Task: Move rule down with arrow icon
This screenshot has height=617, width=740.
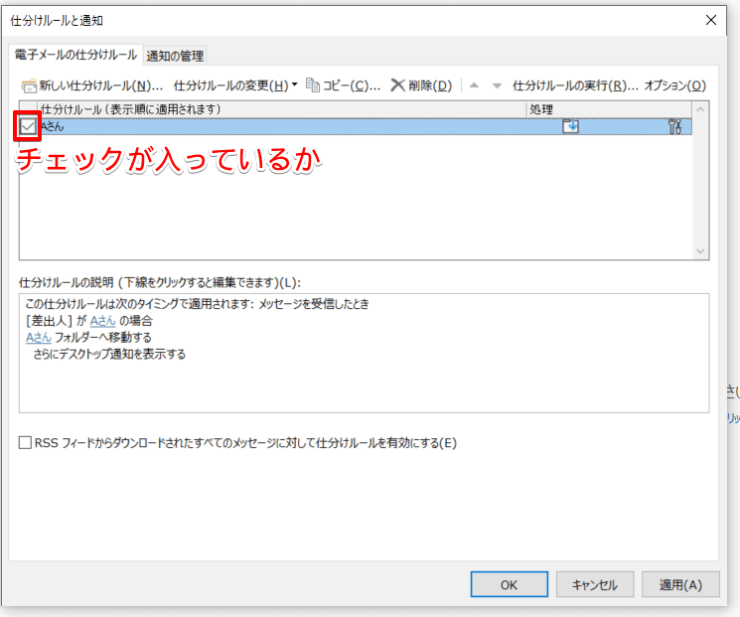Action: [496, 85]
